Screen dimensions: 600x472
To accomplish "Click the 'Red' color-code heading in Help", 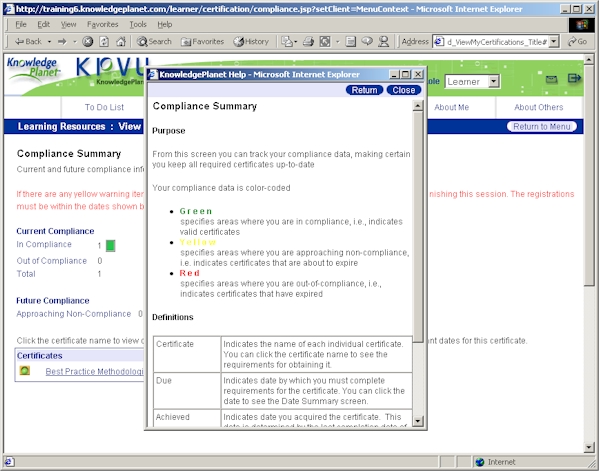I will pos(189,273).
